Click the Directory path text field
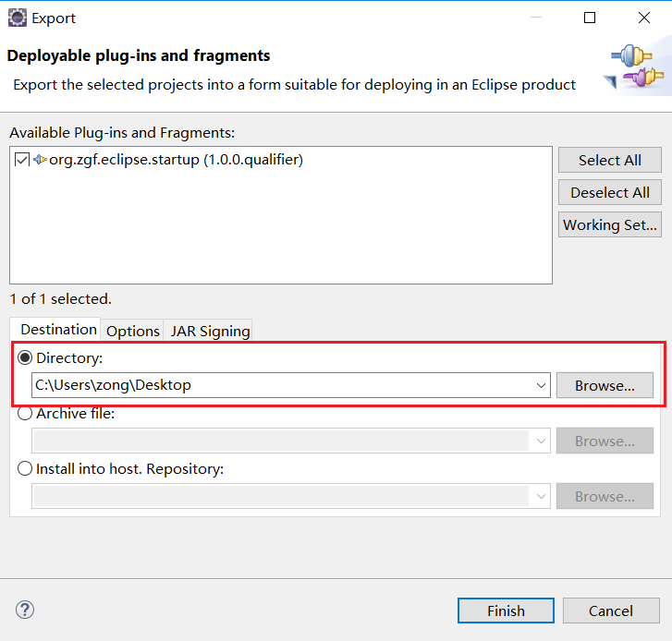Image resolution: width=672 pixels, height=641 pixels. tap(277, 385)
